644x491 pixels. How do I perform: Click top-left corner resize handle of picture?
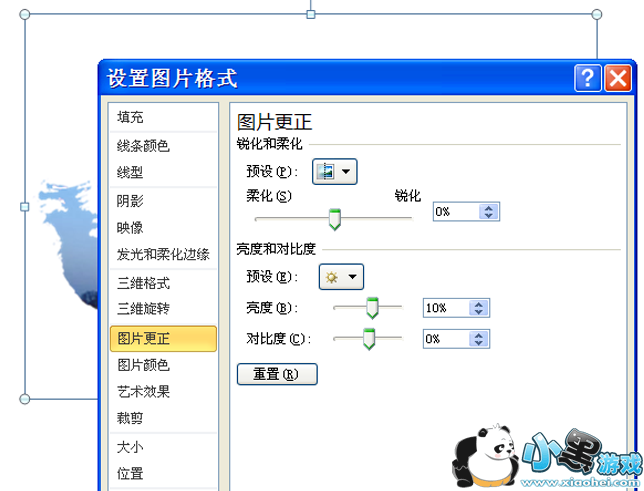pyautogui.click(x=25, y=14)
